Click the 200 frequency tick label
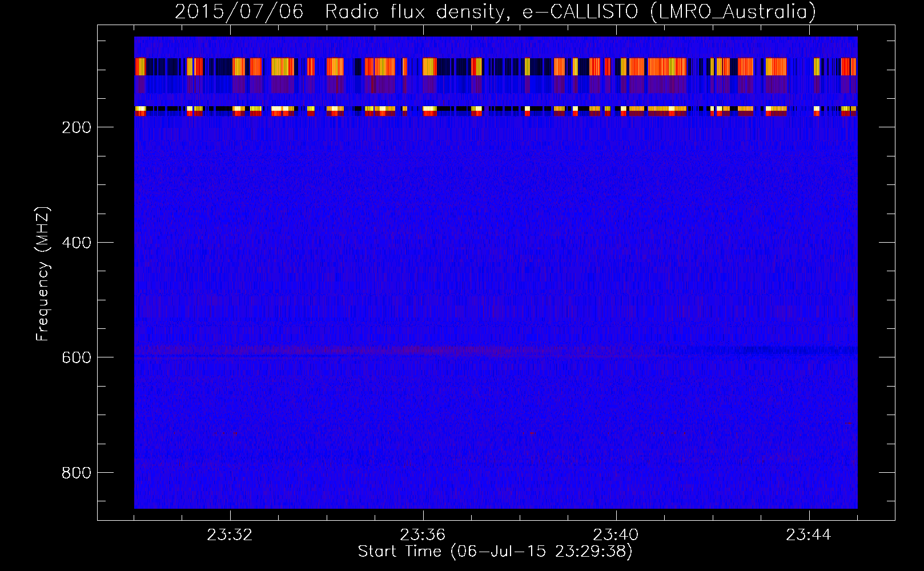 tap(77, 127)
